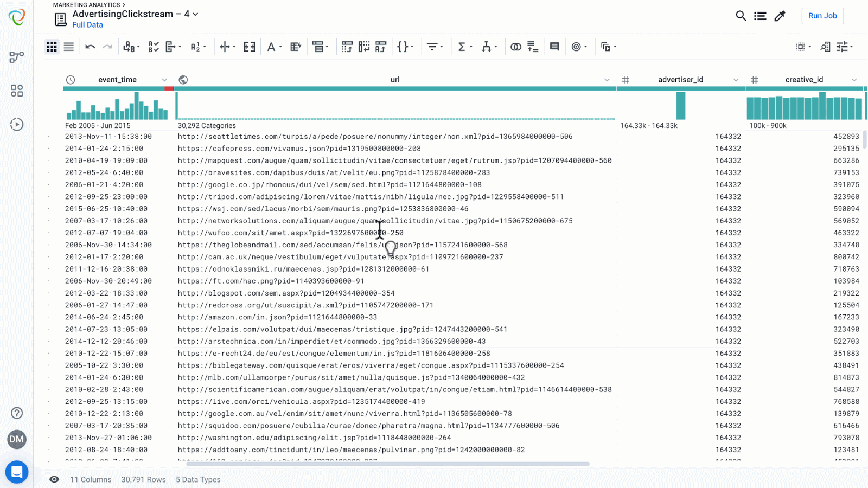The height and width of the screenshot is (488, 868).
Task: Expand the url column menu
Action: [607, 80]
